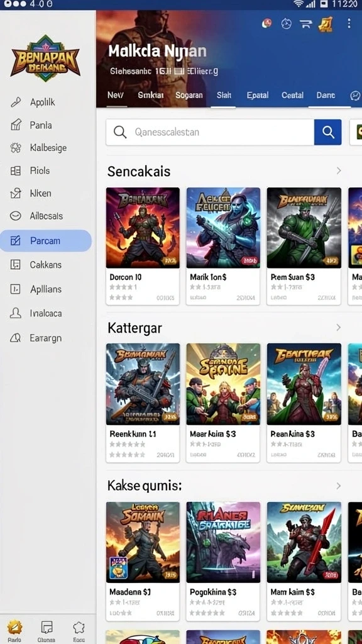
Task: Click the Kattergar section heading
Action: (x=134, y=328)
